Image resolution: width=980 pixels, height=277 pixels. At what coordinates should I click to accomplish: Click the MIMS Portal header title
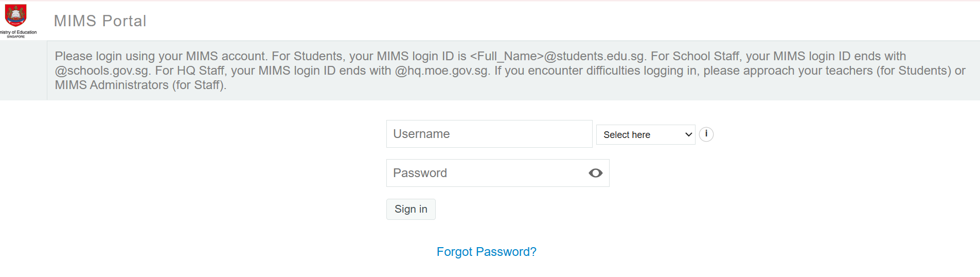pos(100,21)
